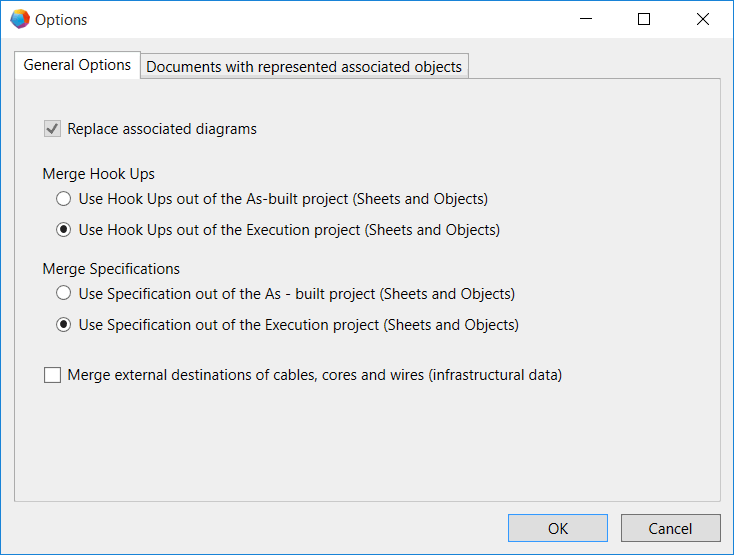734x555 pixels.
Task: Close the Options dialog with X
Action: (x=703, y=19)
